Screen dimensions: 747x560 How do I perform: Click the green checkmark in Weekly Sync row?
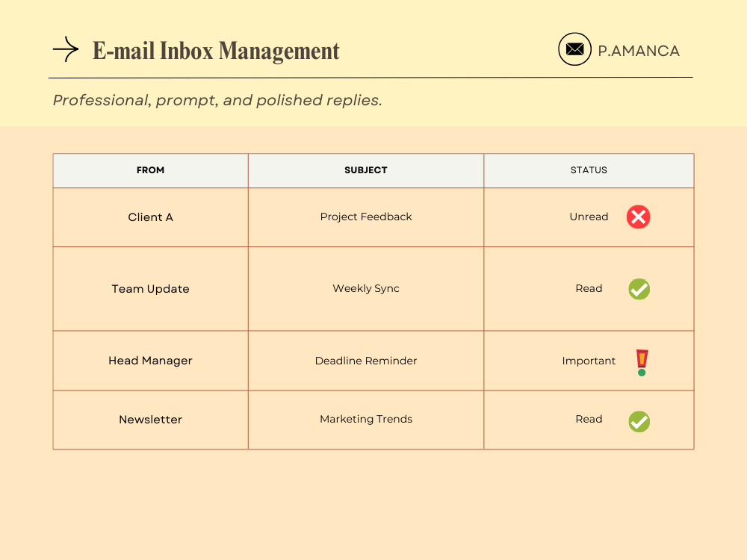click(639, 289)
